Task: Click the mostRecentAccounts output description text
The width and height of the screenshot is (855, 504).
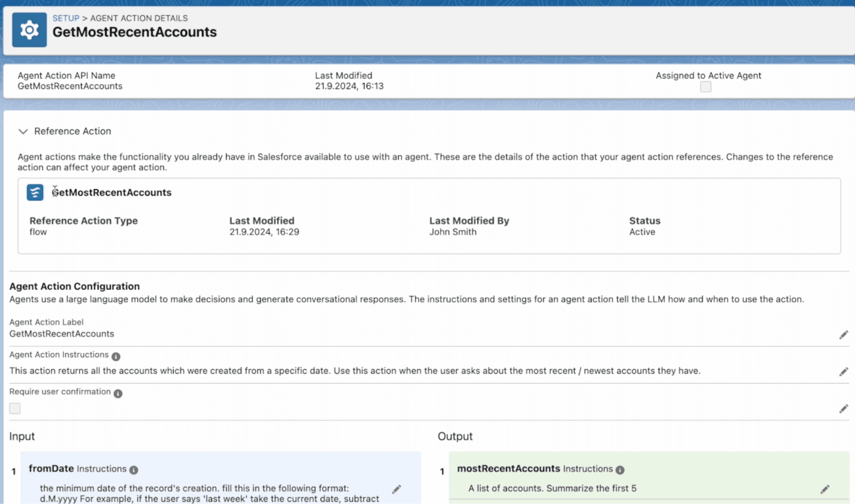Action: coord(552,489)
